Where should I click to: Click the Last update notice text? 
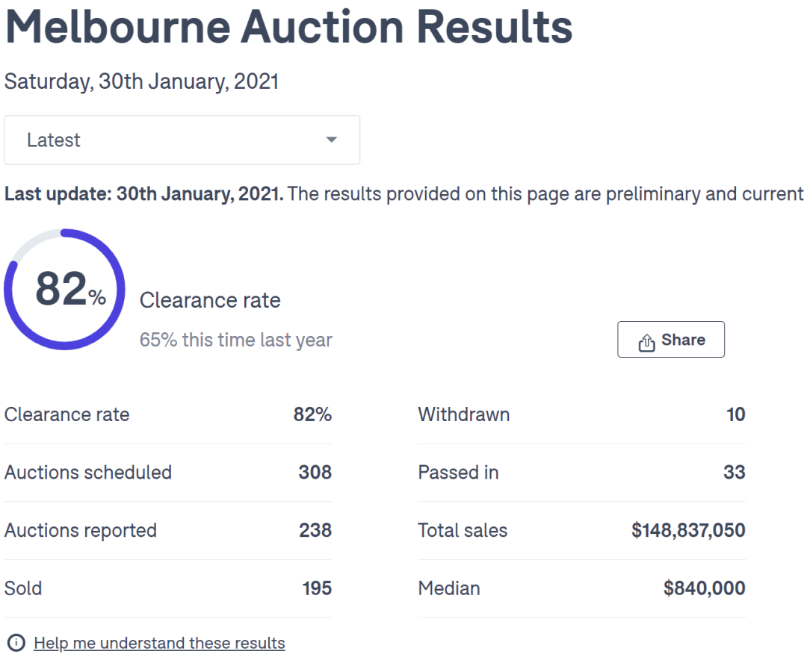point(403,194)
